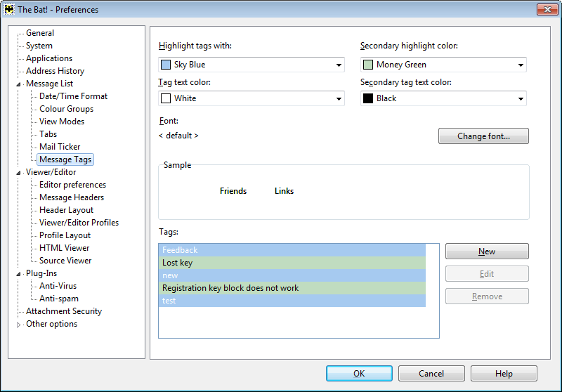Screen dimensions: 562x392
Task: Collapse the Plug-Ins tree node
Action: tap(18, 274)
